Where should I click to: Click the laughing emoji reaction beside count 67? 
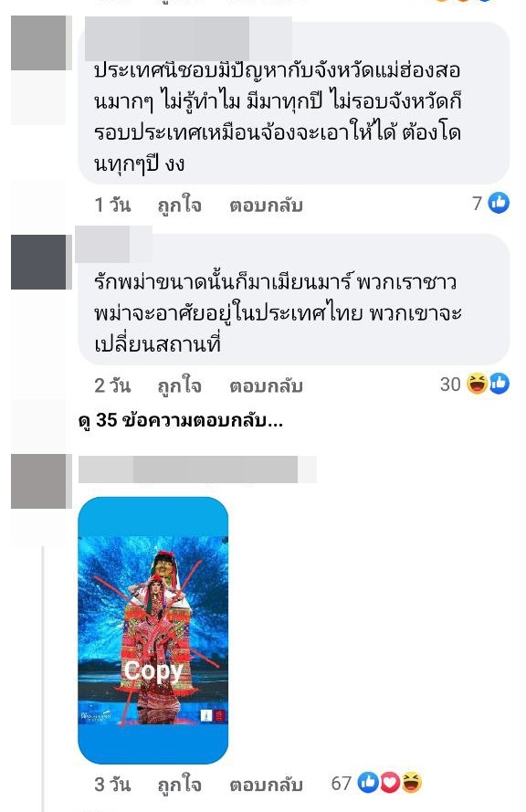[x=412, y=782]
